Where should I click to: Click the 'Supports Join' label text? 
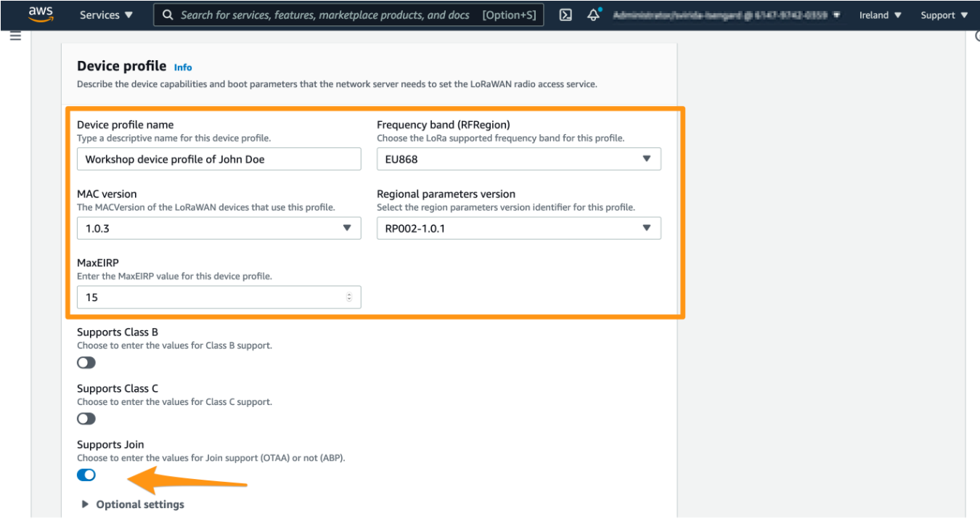tap(110, 445)
